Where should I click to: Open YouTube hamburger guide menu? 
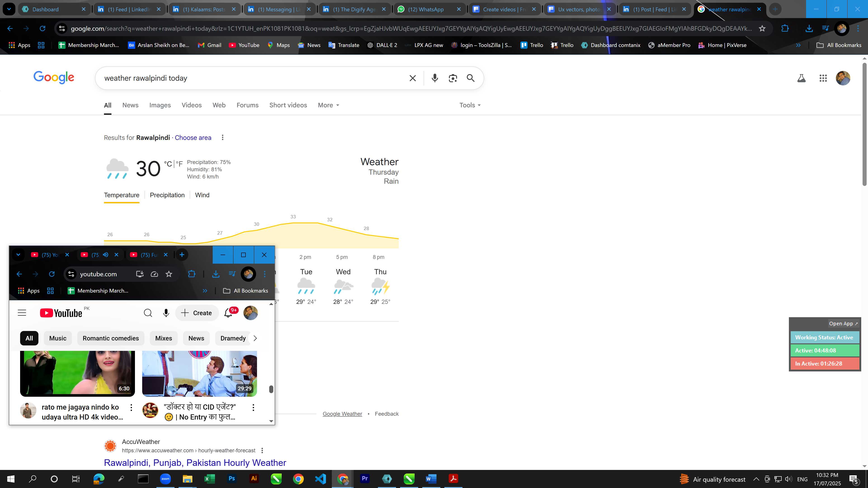click(x=22, y=313)
